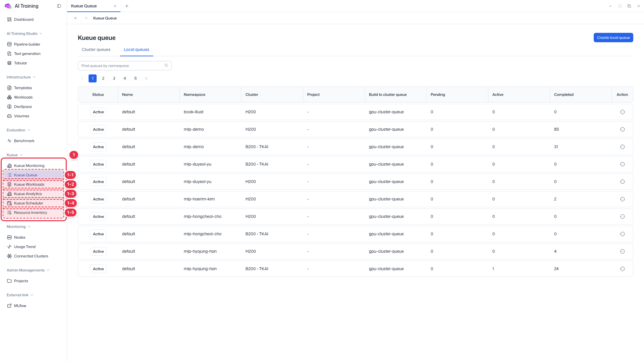Collapse Admin Managements section
The image size is (644, 362).
tap(28, 270)
